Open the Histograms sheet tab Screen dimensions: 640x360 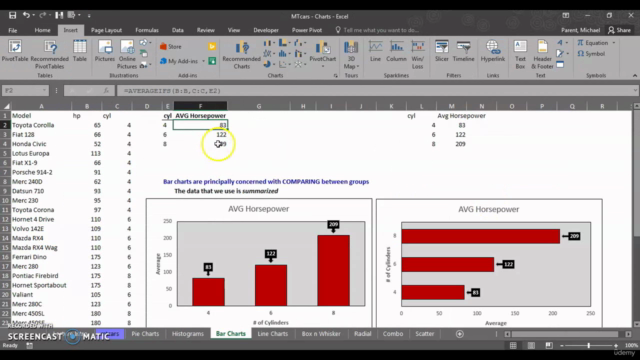188,333
